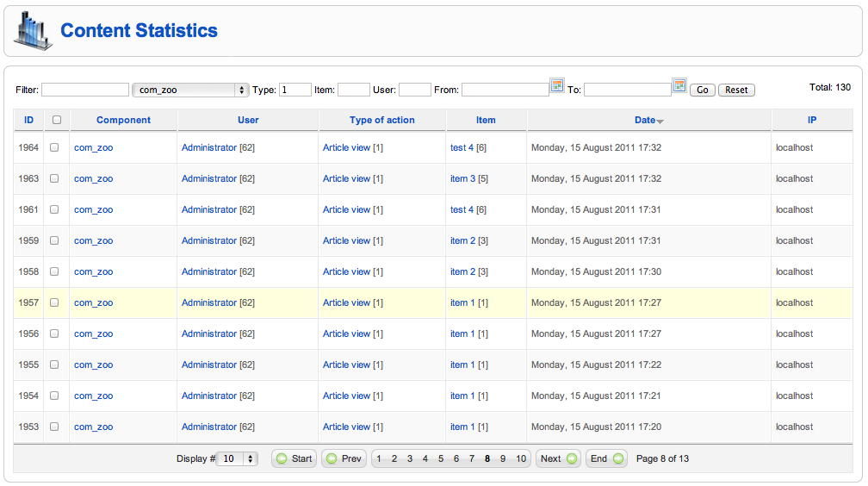
Task: Check the box for row 1964
Action: [x=54, y=147]
